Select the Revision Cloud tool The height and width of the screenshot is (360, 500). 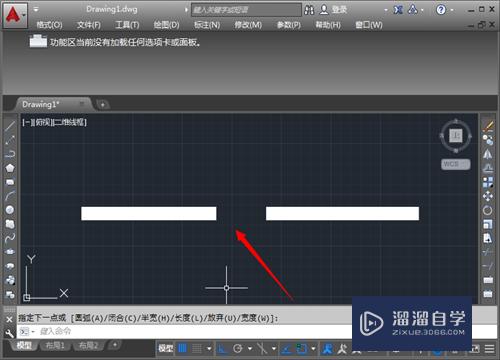pos(10,224)
